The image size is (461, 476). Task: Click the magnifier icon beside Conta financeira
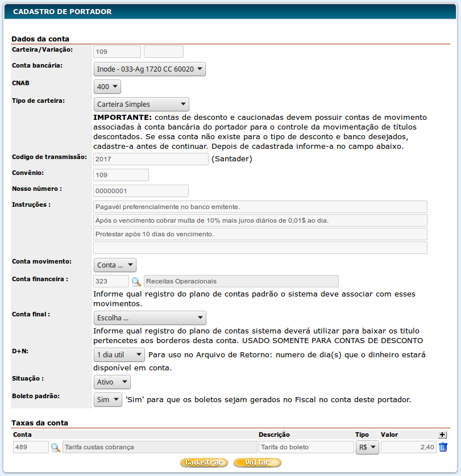pos(136,281)
